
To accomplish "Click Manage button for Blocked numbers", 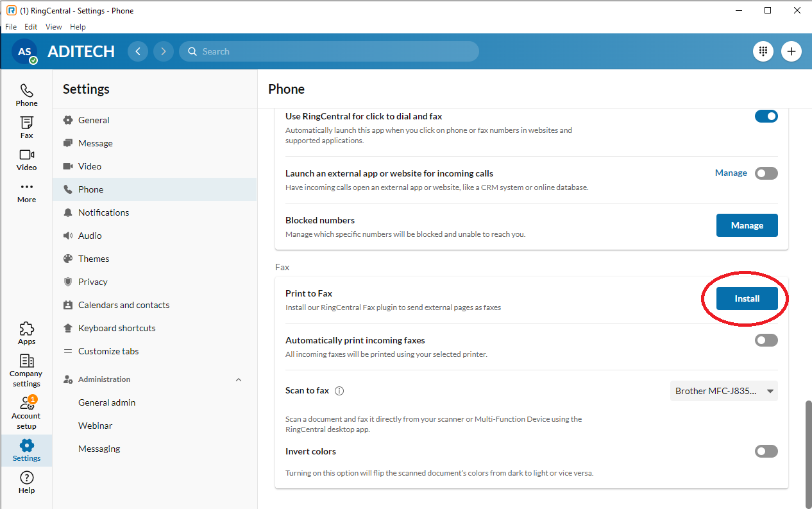I will point(747,225).
